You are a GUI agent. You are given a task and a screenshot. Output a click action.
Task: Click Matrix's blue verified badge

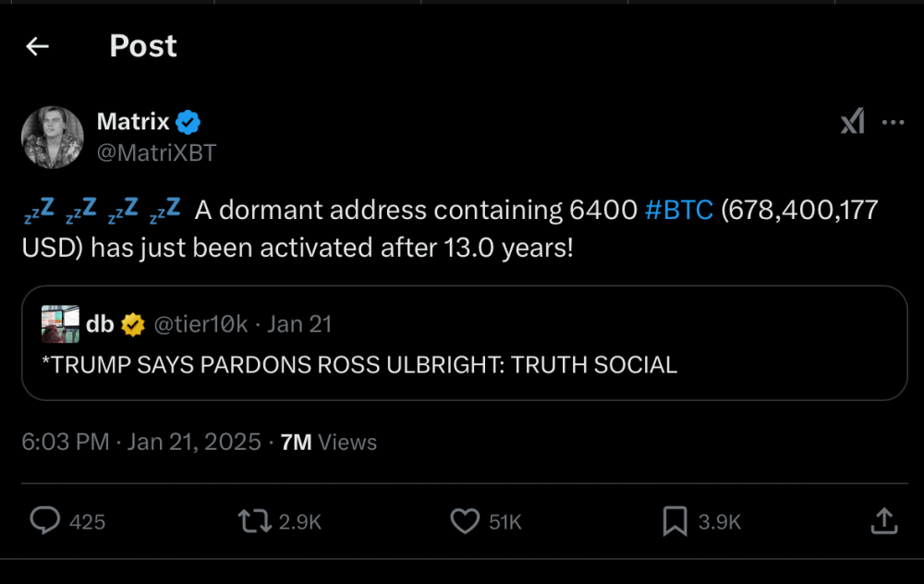[189, 121]
